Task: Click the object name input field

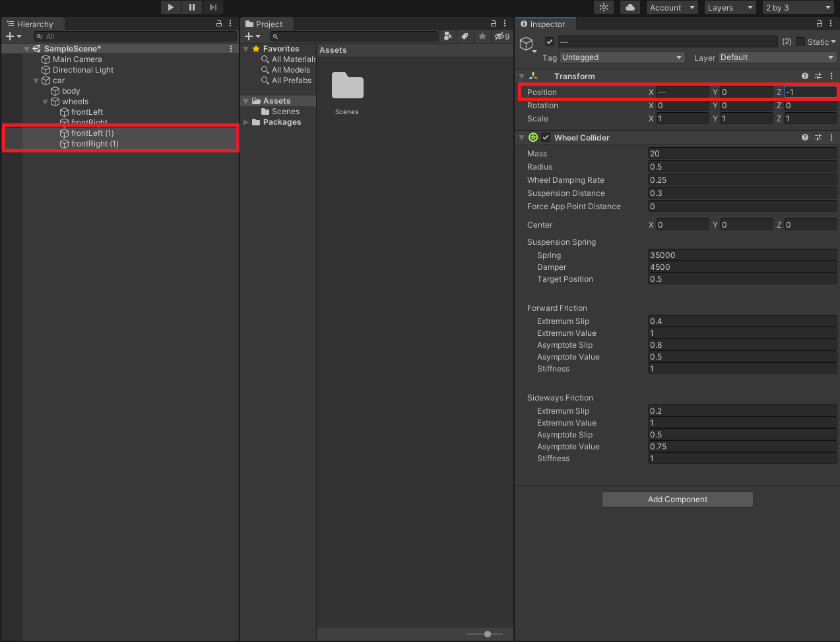Action: click(668, 42)
